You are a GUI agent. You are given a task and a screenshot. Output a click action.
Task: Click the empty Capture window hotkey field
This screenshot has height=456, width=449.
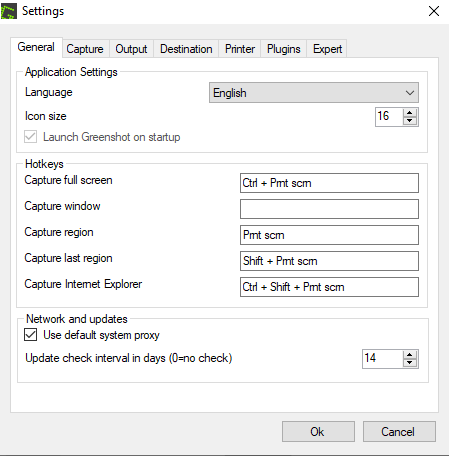329,209
